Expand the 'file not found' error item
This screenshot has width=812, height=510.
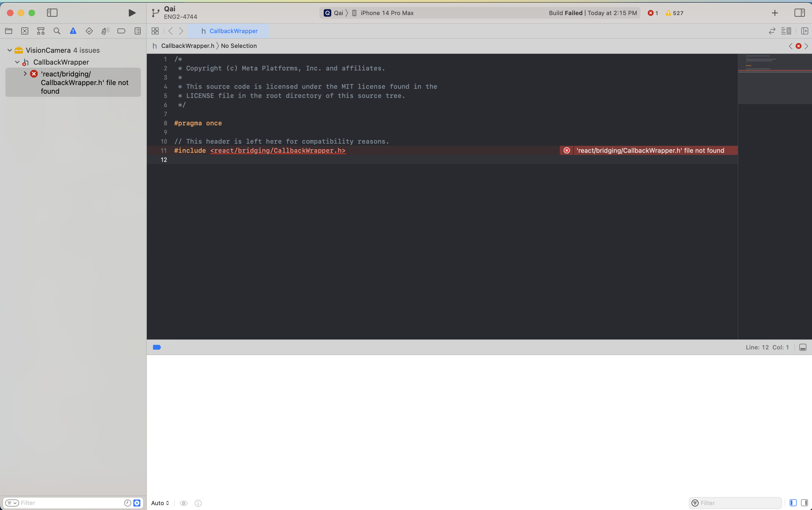click(x=25, y=73)
